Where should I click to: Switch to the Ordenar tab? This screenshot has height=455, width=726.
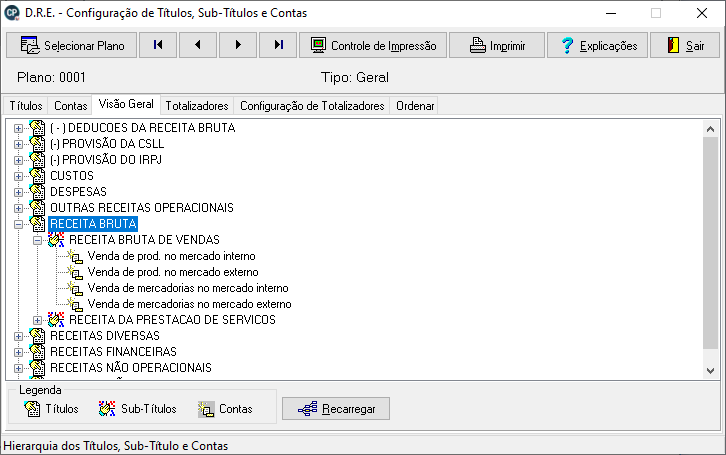(415, 106)
